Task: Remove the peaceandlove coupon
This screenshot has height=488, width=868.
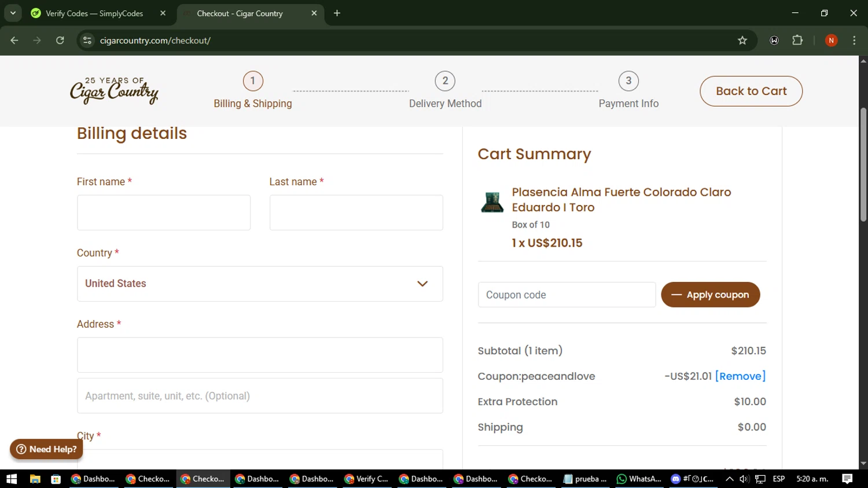Action: coord(740,376)
